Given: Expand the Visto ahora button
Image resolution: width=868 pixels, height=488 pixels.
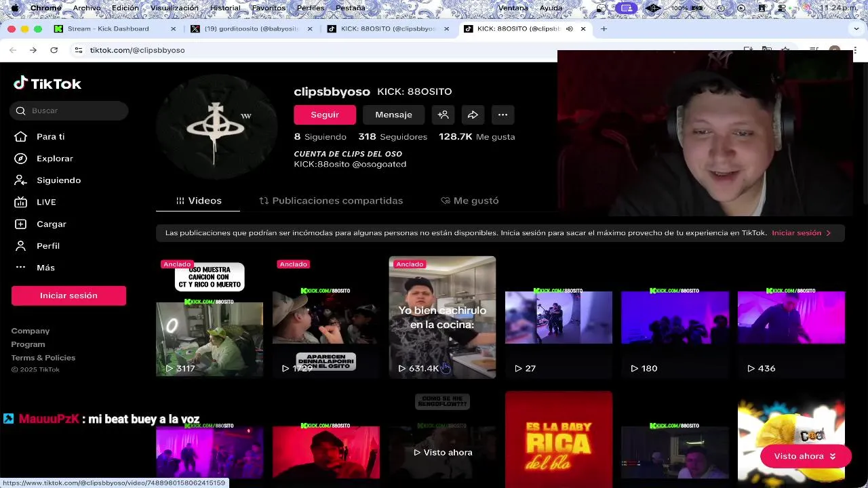Looking at the screenshot, I should coord(806,456).
